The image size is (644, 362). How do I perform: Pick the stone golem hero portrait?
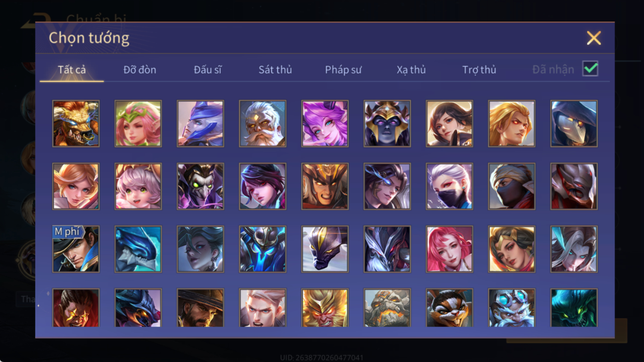[387, 308]
